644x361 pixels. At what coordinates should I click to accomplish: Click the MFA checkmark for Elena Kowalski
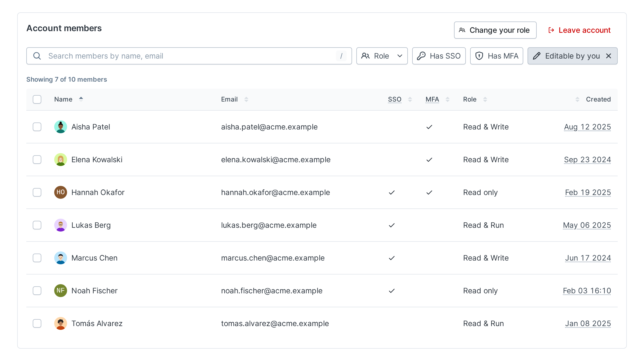(x=429, y=160)
